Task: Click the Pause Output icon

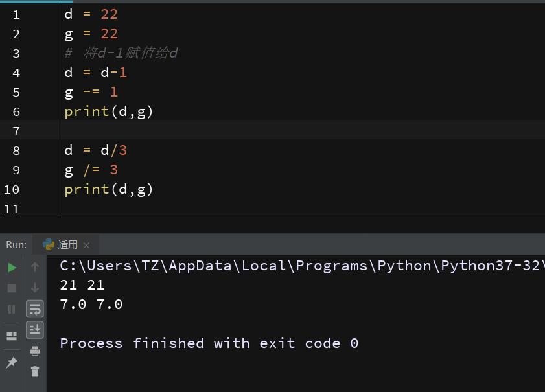Action: [11, 309]
